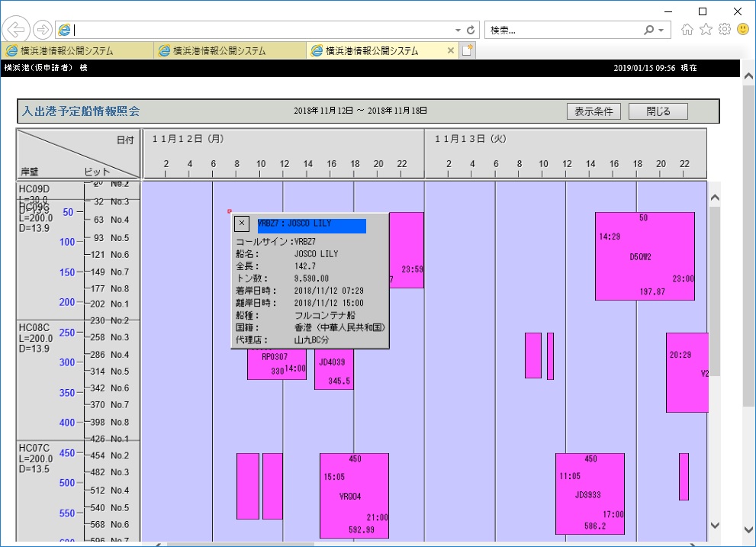The height and width of the screenshot is (547, 756).
Task: Click the 離岸日時 value 2018/11/12 15:00
Action: (329, 303)
